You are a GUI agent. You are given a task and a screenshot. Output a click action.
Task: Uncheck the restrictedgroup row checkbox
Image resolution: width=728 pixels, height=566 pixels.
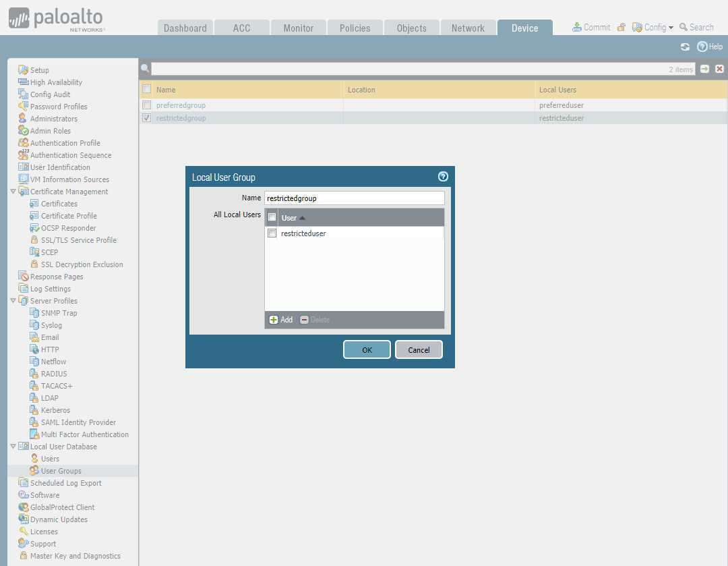click(x=147, y=117)
